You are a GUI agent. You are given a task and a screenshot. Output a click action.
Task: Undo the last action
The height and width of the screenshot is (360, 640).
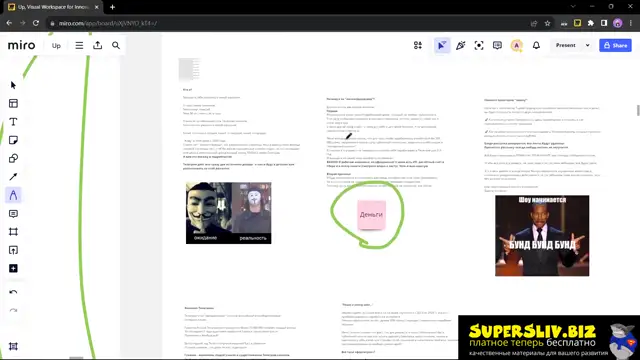[13, 292]
